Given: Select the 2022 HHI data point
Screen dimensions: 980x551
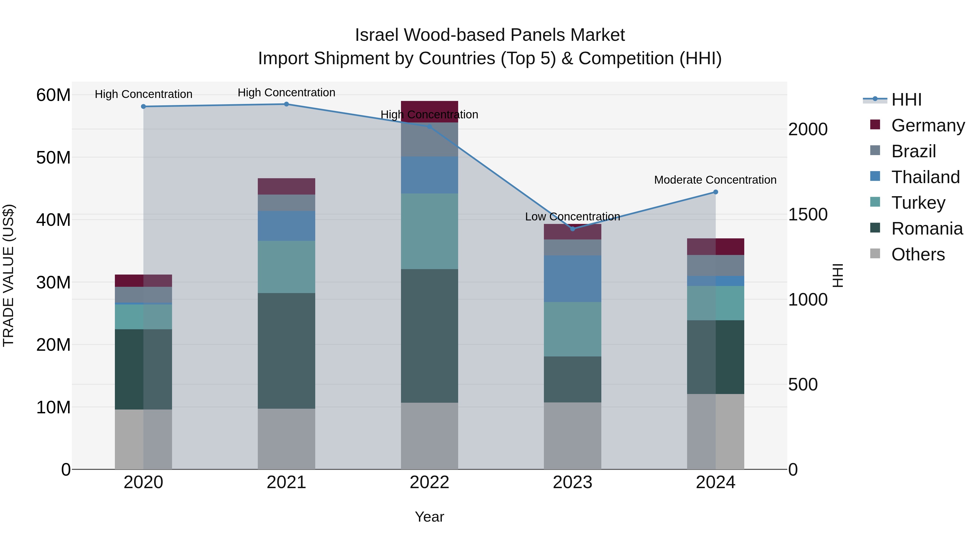Looking at the screenshot, I should (430, 127).
